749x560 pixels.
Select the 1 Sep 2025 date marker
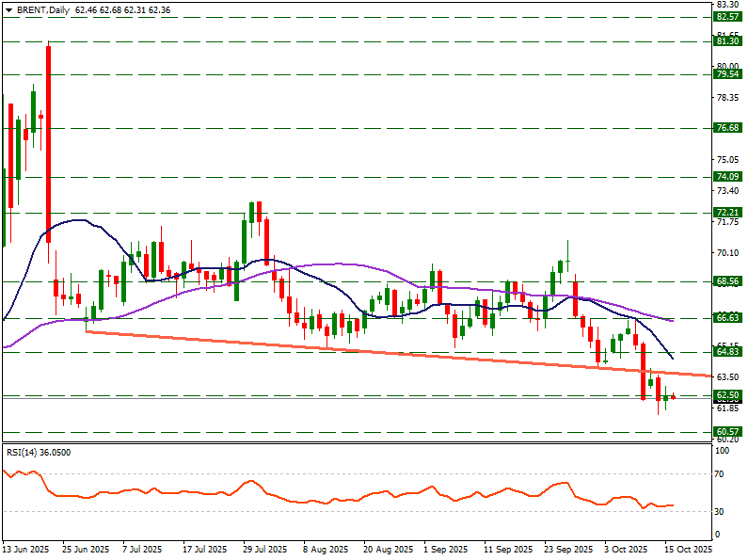coord(444,549)
